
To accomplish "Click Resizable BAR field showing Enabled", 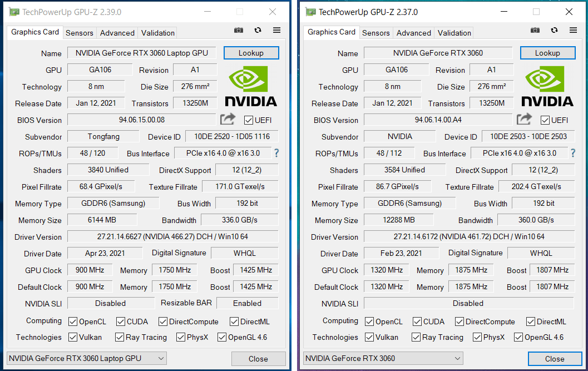I will click(248, 304).
